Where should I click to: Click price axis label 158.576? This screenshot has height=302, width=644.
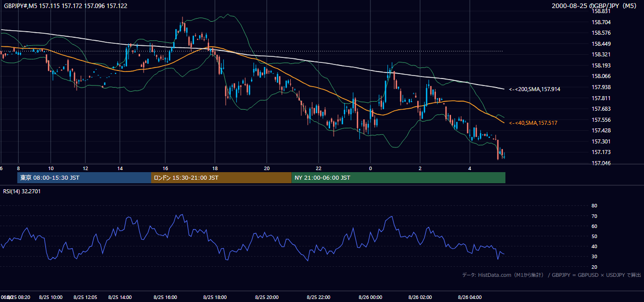601,33
